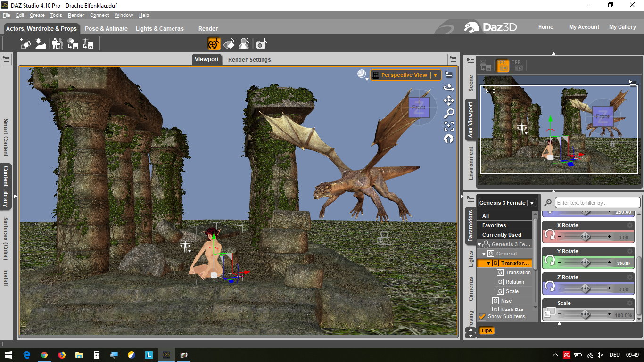The width and height of the screenshot is (644, 362).
Task: Toggle the Show Sub Items checkbox
Action: (x=482, y=316)
